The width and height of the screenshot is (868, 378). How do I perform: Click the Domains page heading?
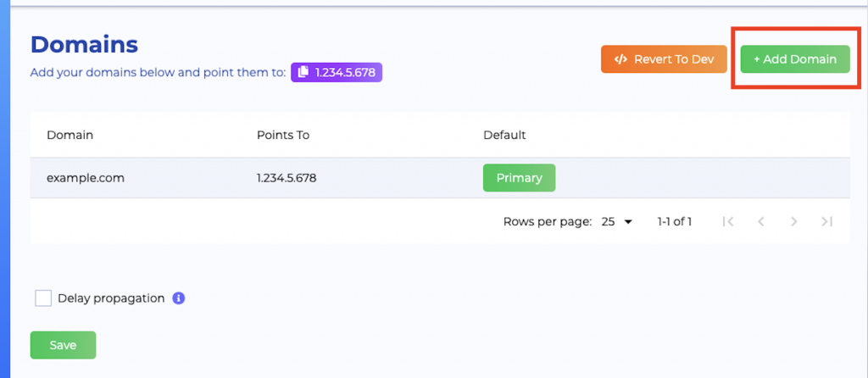pos(84,45)
